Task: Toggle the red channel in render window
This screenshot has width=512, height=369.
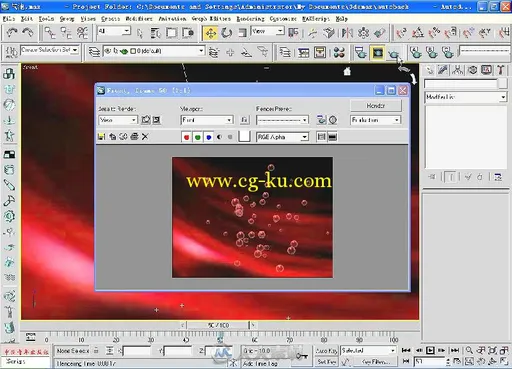Action: pos(187,137)
